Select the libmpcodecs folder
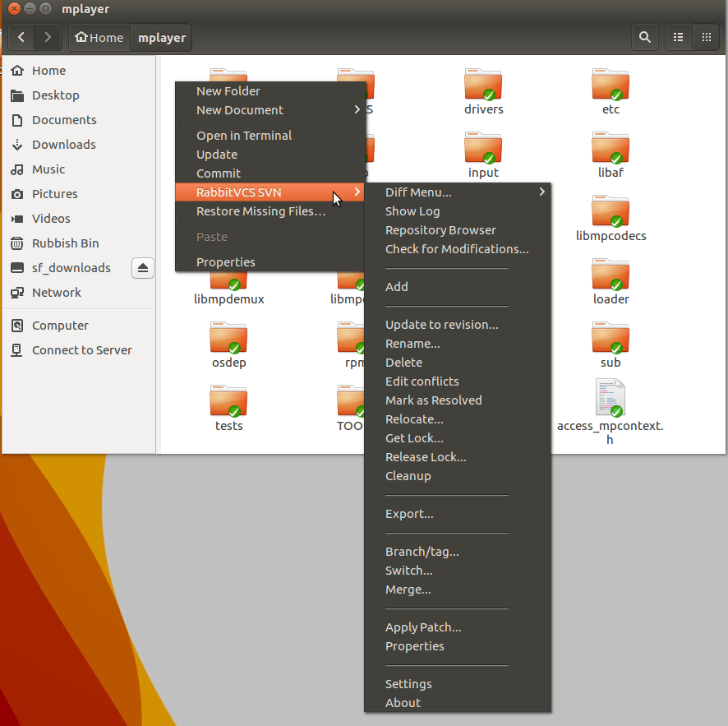728x726 pixels. pos(611,218)
